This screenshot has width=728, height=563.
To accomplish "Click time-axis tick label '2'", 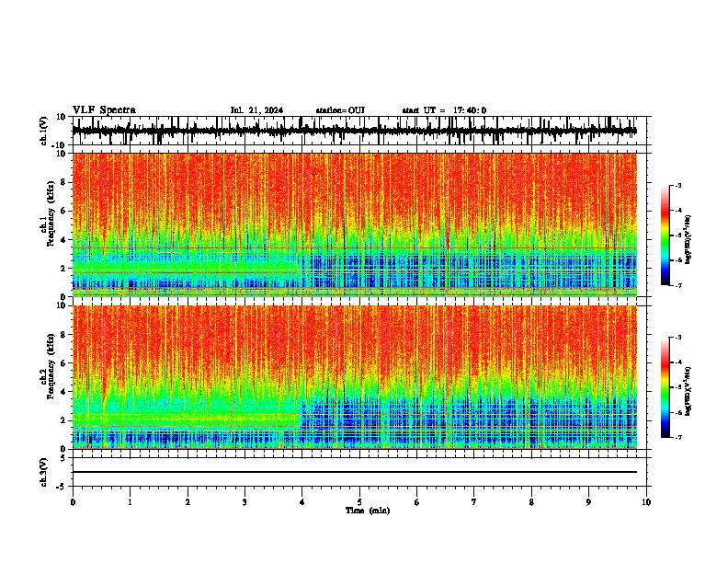I will (188, 502).
